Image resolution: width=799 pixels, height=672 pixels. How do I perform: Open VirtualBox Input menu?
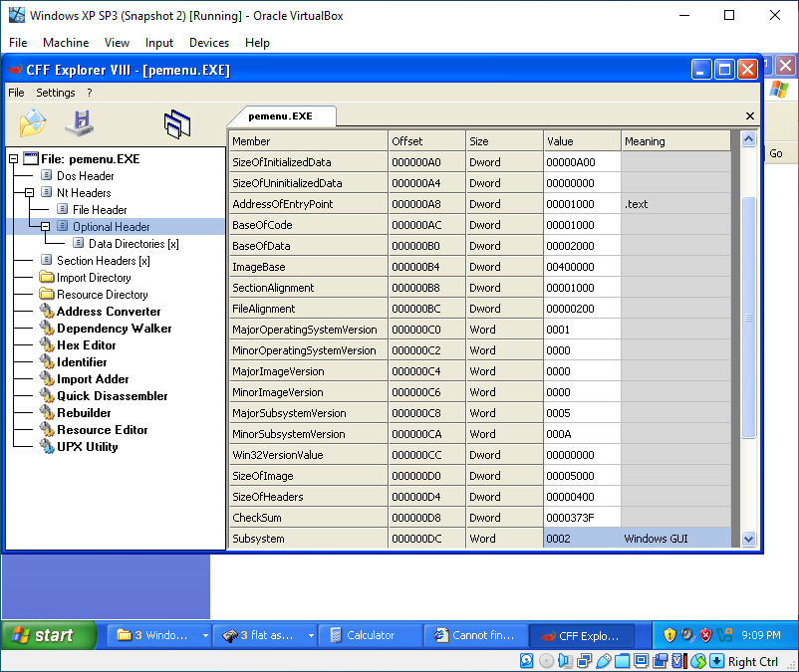tap(159, 43)
